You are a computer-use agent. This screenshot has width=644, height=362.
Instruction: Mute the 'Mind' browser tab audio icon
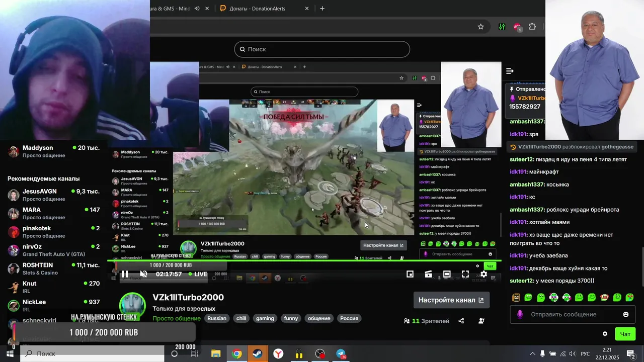(197, 9)
